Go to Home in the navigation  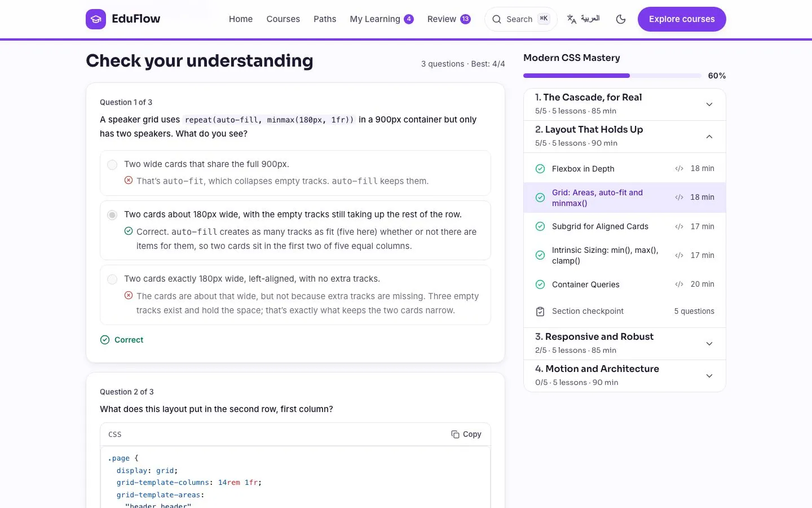[x=241, y=19]
